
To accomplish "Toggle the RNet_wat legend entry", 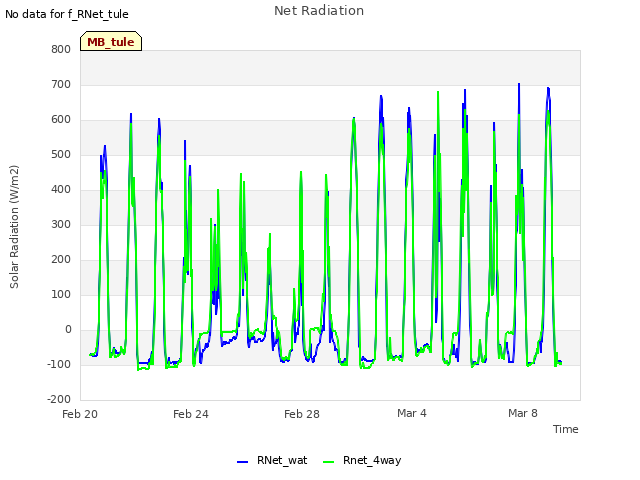I will tap(272, 460).
